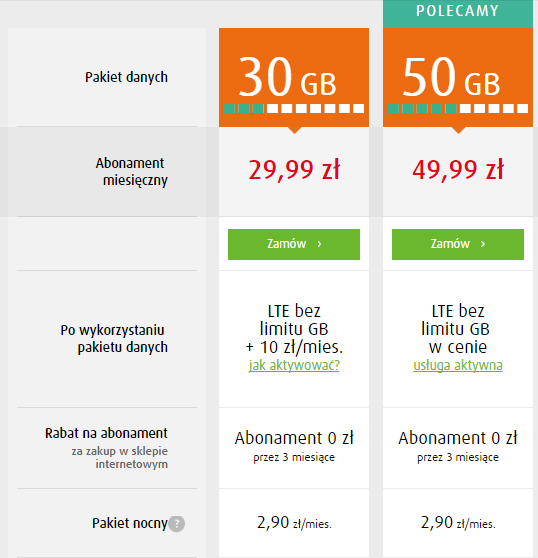Click the 30 GB data progress bar
The width and height of the screenshot is (538, 558).
tap(294, 109)
